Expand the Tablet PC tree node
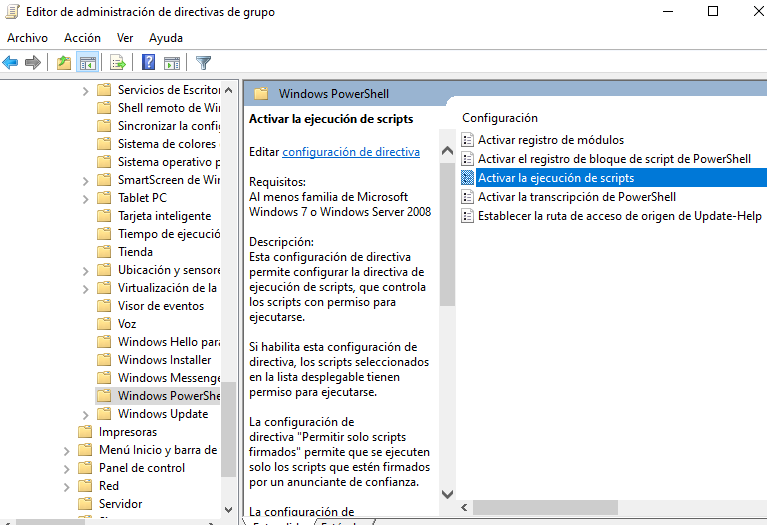Screen dimensions: 767x525 86,199
